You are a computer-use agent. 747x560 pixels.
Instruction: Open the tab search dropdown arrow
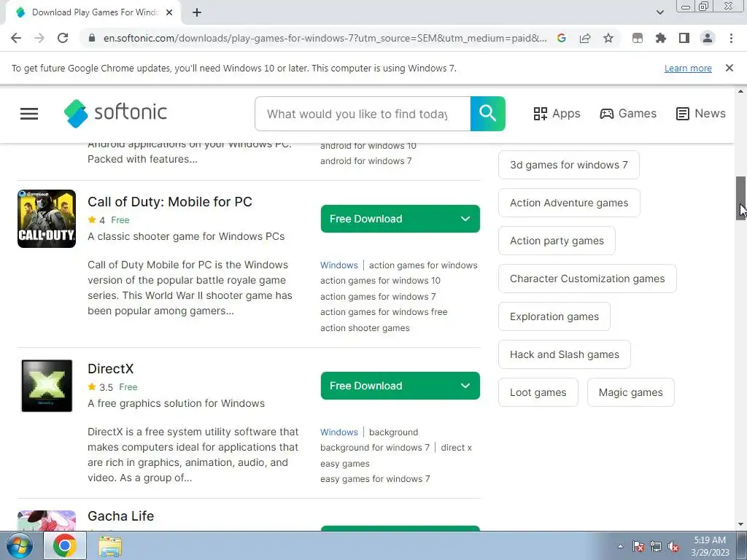pos(659,12)
